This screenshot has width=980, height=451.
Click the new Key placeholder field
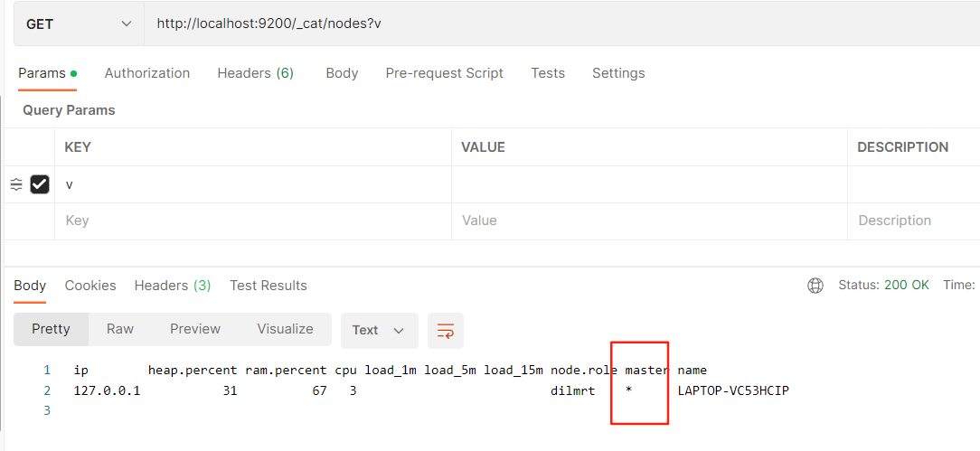pyautogui.click(x=253, y=221)
